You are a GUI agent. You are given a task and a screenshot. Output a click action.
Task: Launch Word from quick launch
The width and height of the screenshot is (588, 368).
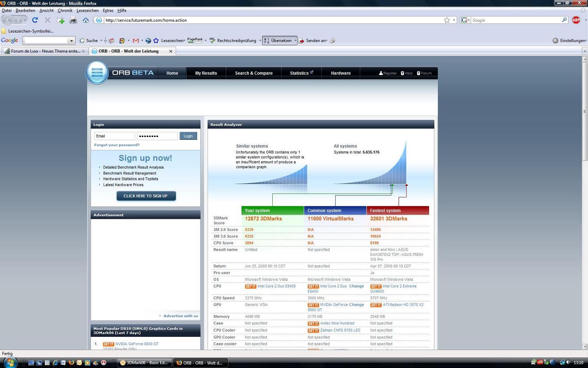(63, 363)
